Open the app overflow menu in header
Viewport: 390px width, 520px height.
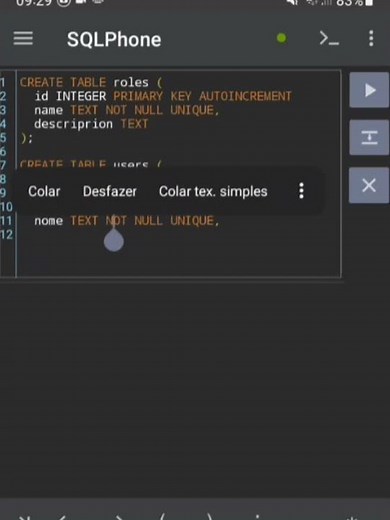click(371, 39)
